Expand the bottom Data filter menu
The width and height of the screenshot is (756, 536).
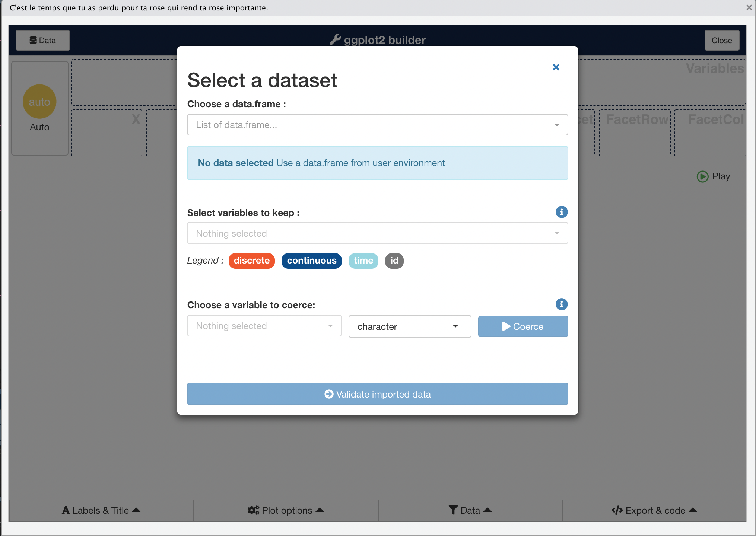[x=470, y=510]
